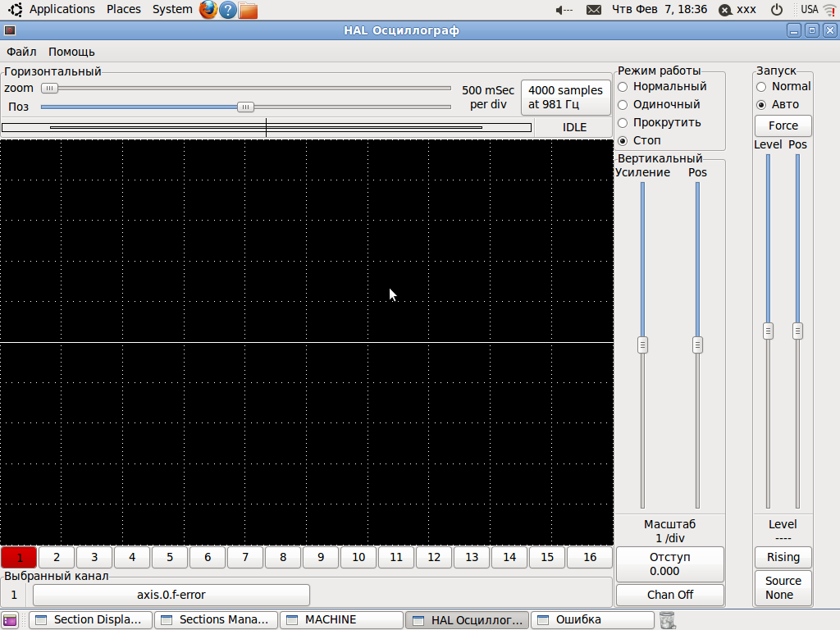The height and width of the screenshot is (630, 840).
Task: Select channel 10 button
Action: coord(358,557)
